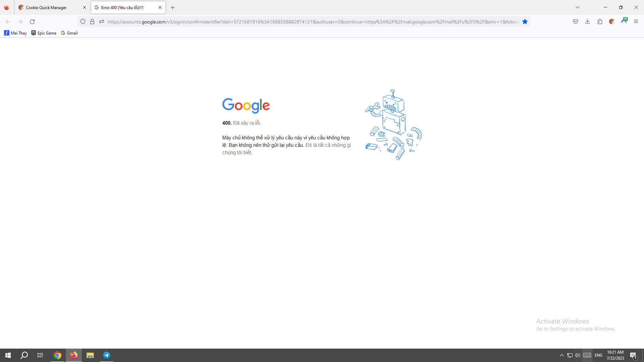Click the '400. Đã xảy ra lỗi.' text
This screenshot has width=644, height=362.
[x=241, y=123]
